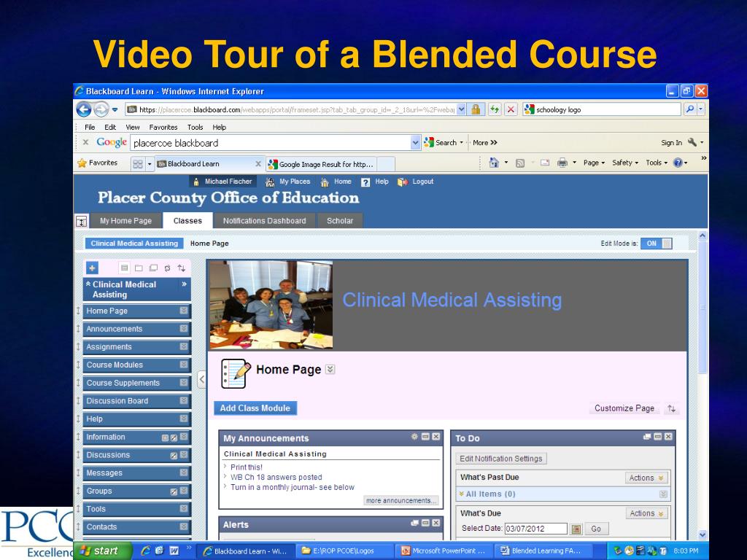This screenshot has height=560, width=747.
Task: Open the Print this! announcement link
Action: (247, 467)
